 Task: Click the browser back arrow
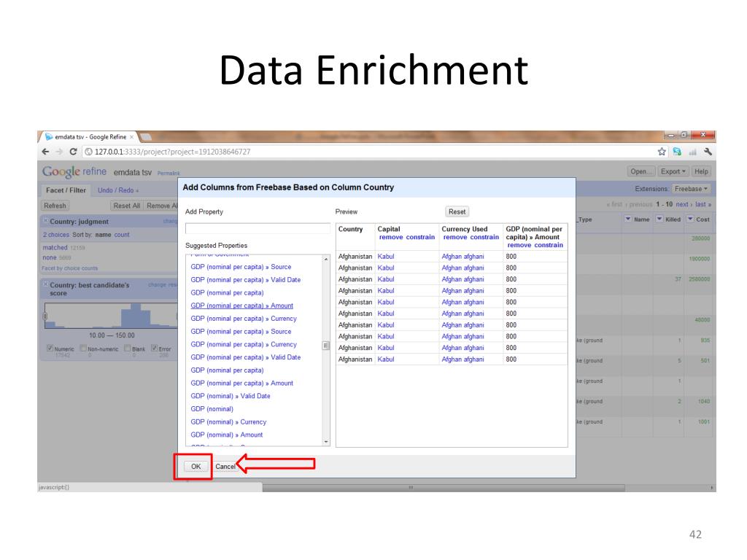45,152
